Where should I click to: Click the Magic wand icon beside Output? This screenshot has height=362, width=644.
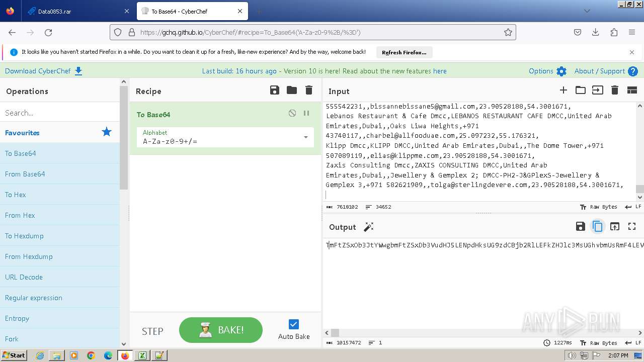coord(369,227)
